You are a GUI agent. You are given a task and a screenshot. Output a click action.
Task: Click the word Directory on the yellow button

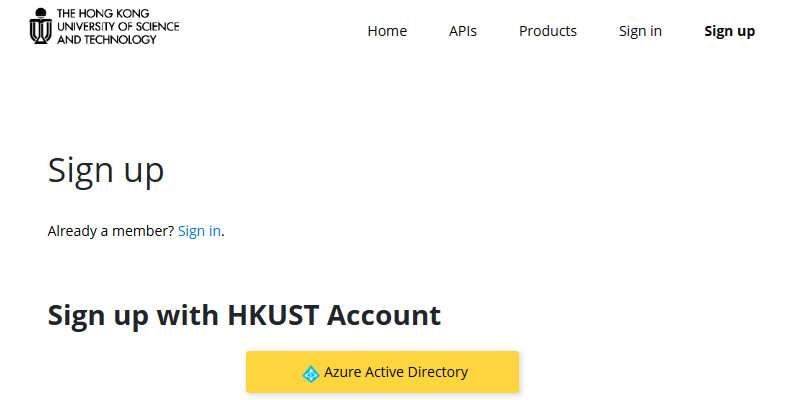[x=438, y=372]
